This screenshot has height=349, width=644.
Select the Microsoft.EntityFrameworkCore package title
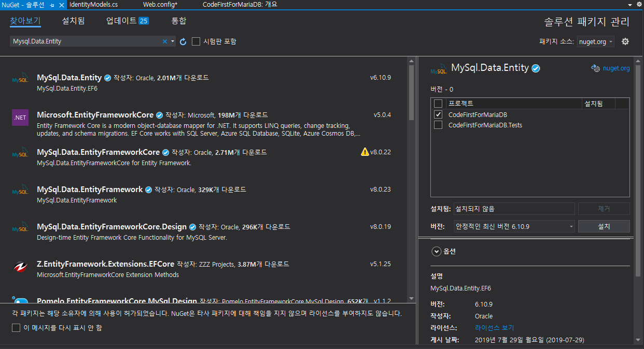coord(95,115)
